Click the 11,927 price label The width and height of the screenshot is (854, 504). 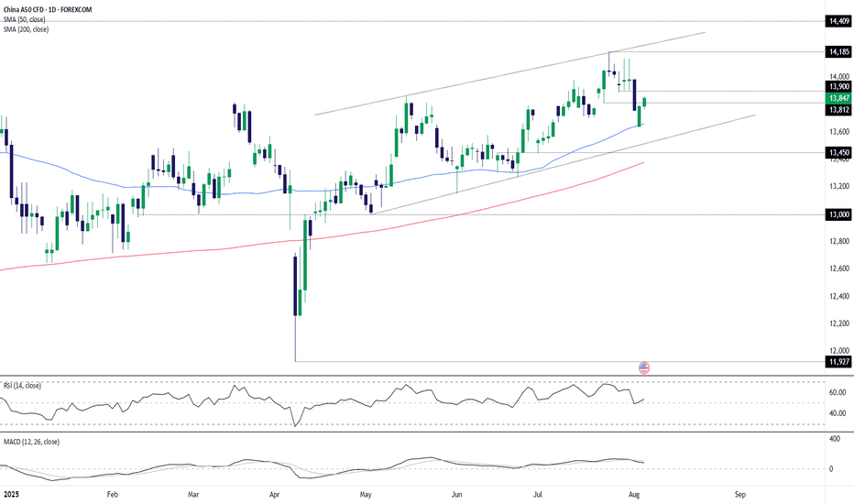838,361
